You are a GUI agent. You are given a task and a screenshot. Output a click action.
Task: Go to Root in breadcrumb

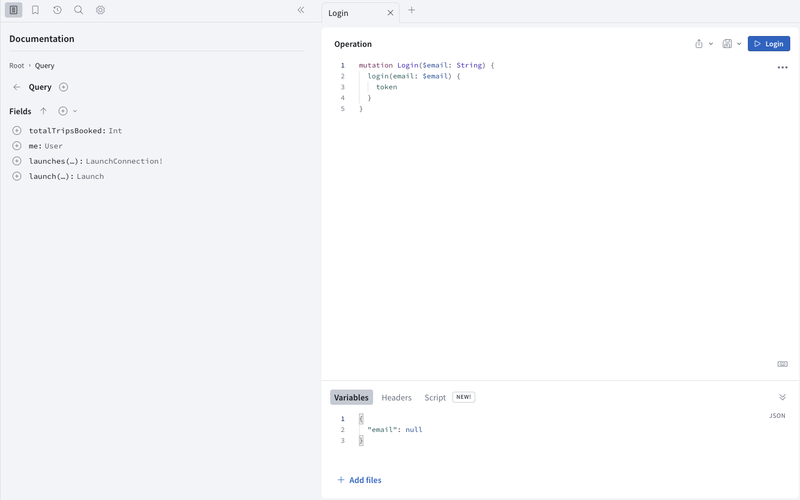coord(16,66)
